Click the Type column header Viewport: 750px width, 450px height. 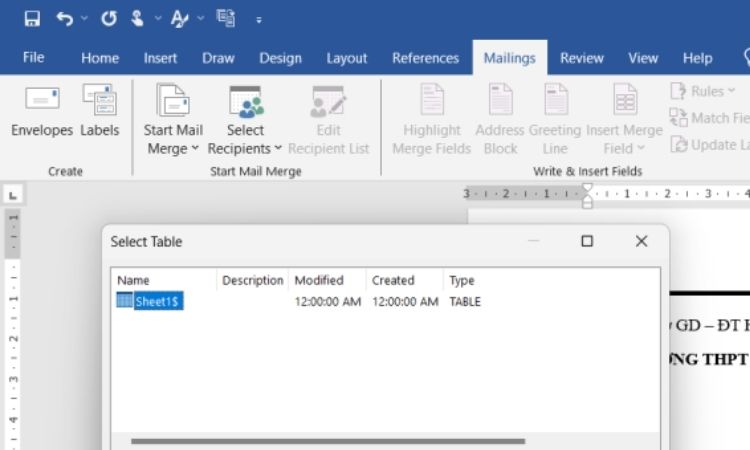(462, 280)
